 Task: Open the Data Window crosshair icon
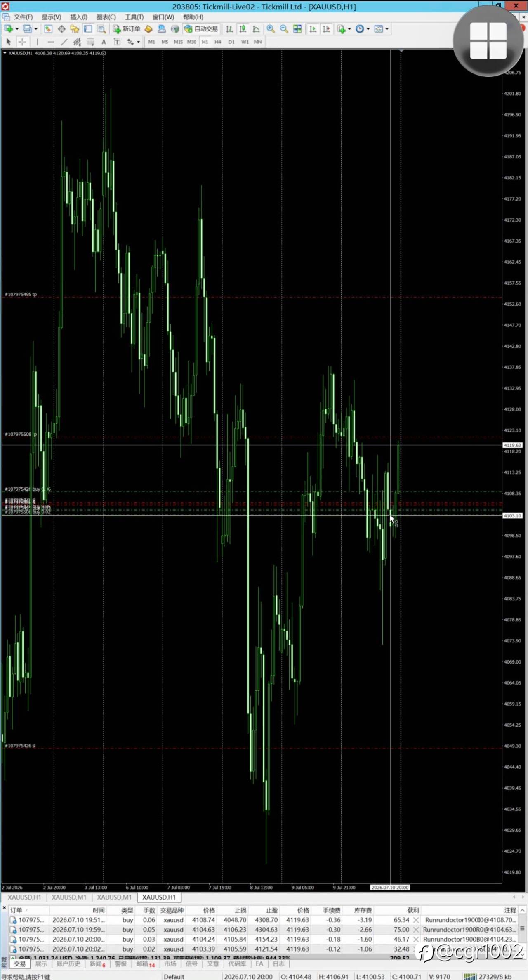(x=61, y=28)
